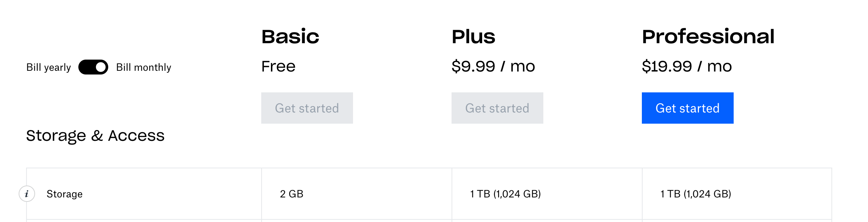Screen dimensions: 868x222
Task: Click the Plus plan heading
Action: point(473,37)
